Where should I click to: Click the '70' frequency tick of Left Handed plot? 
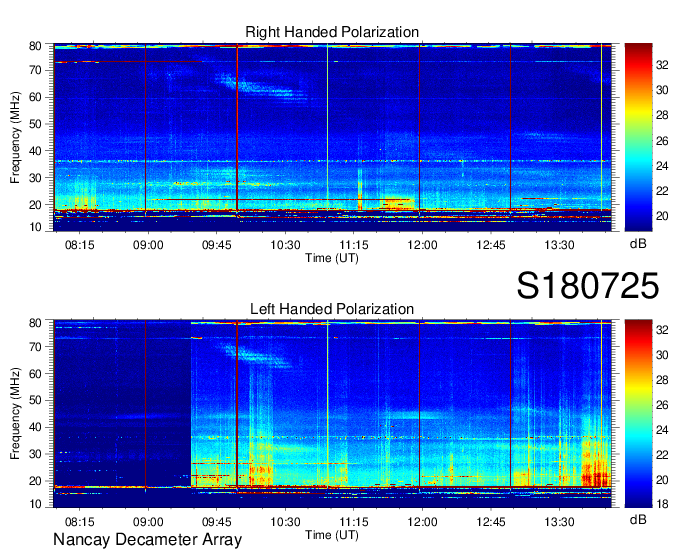(x=36, y=347)
